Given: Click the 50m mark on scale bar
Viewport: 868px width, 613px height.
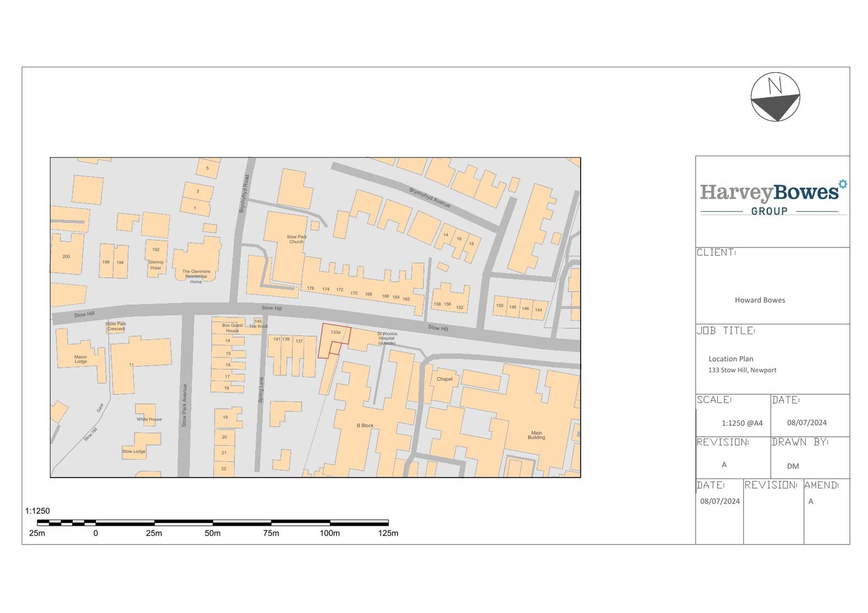Looking at the screenshot, I should [x=213, y=533].
